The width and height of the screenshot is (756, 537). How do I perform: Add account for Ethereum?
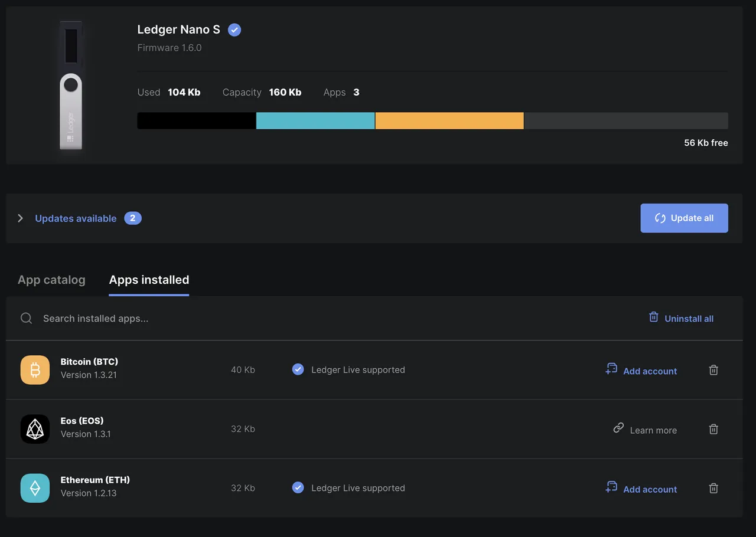point(641,488)
